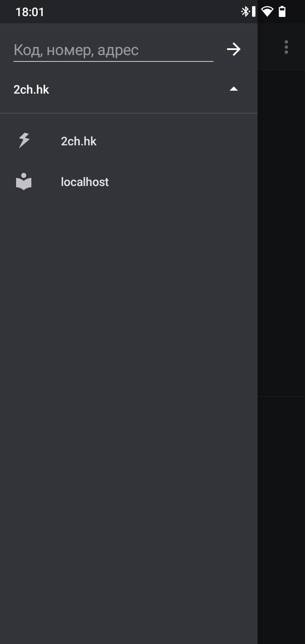Tap the dimmed lower panel to the right of the drawer
305x644 pixels.
tap(281, 520)
